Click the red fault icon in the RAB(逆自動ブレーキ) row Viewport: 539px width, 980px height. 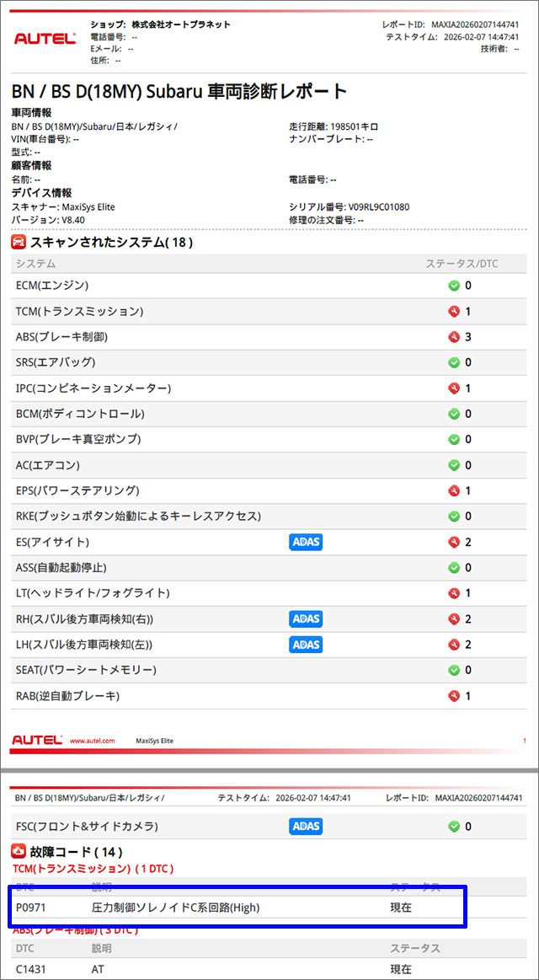(x=455, y=696)
